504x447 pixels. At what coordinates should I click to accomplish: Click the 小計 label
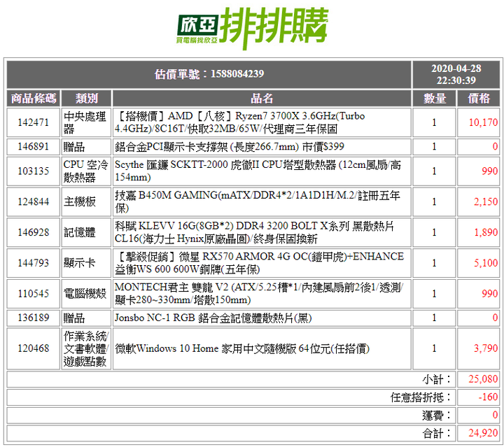(x=437, y=379)
